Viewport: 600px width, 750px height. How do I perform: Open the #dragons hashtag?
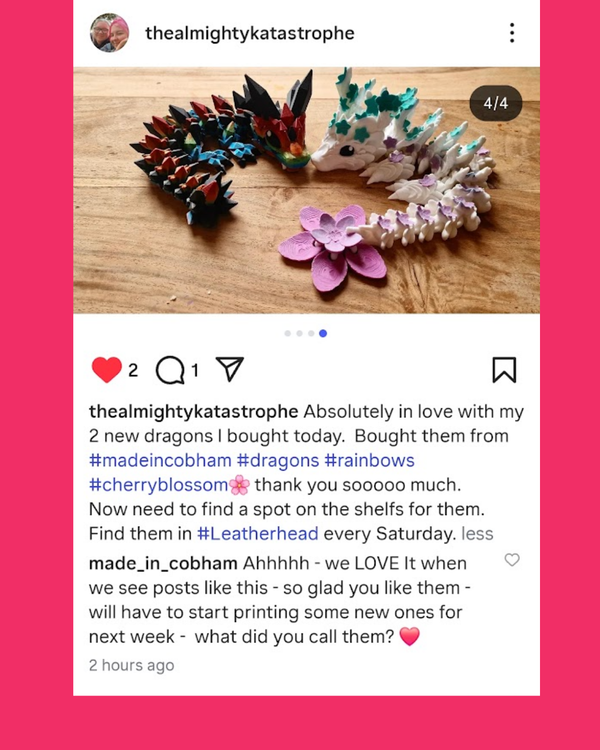tap(278, 461)
